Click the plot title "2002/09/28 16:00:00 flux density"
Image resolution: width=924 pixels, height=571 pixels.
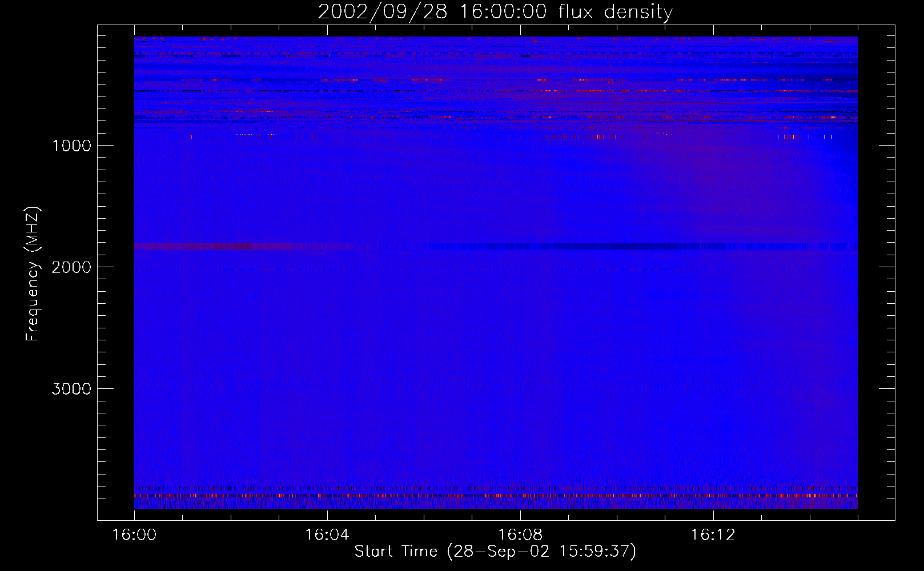(x=495, y=11)
